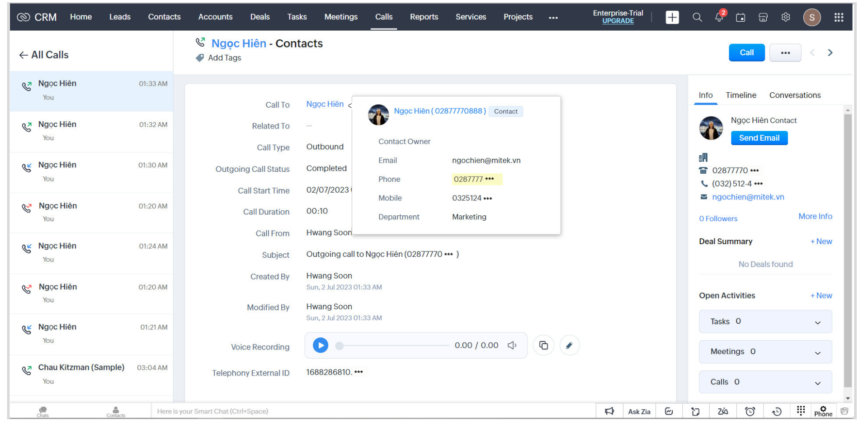
Task: Click the edit pencil beside voice recording
Action: (569, 346)
